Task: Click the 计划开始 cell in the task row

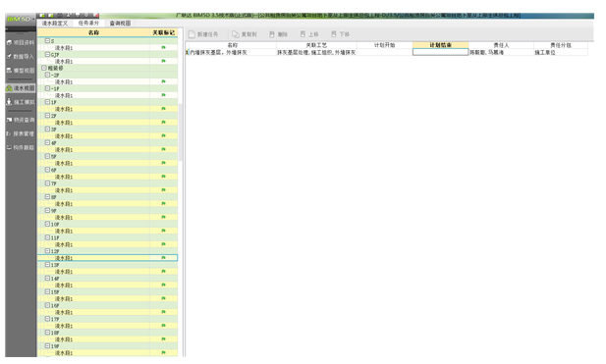Action: coord(385,52)
